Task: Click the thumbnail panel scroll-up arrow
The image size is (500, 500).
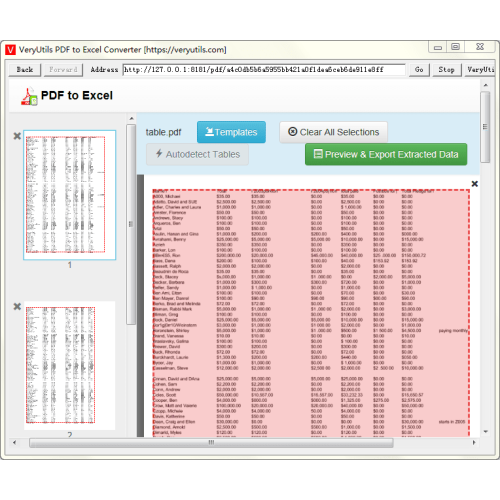Action: 131,119
